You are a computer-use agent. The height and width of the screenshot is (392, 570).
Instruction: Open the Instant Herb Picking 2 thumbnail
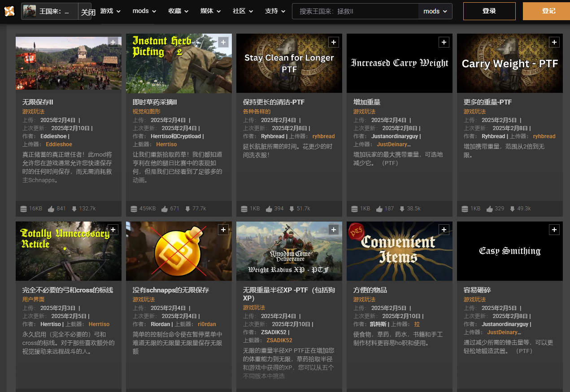coord(179,63)
